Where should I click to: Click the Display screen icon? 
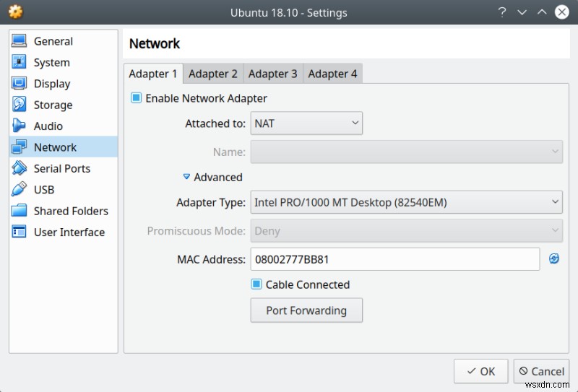pyautogui.click(x=19, y=83)
